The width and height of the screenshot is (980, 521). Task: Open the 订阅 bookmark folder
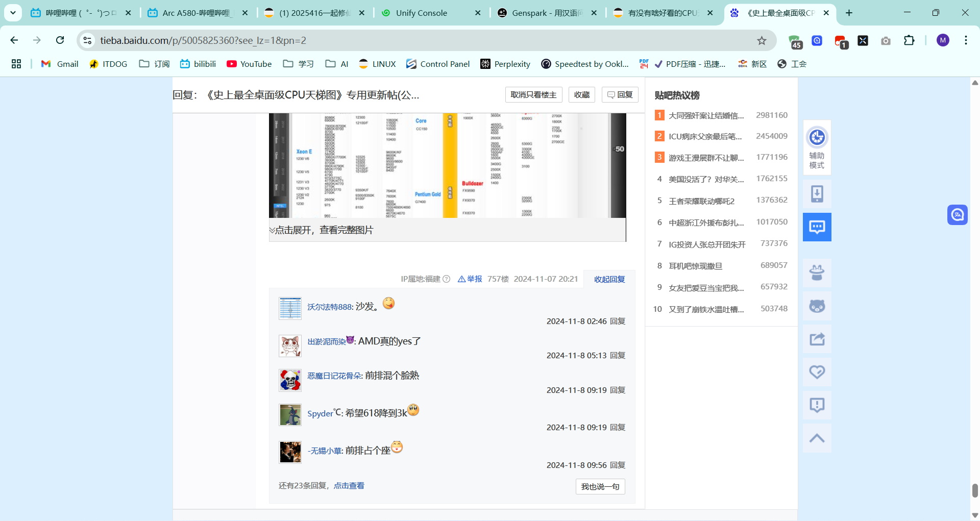click(154, 64)
